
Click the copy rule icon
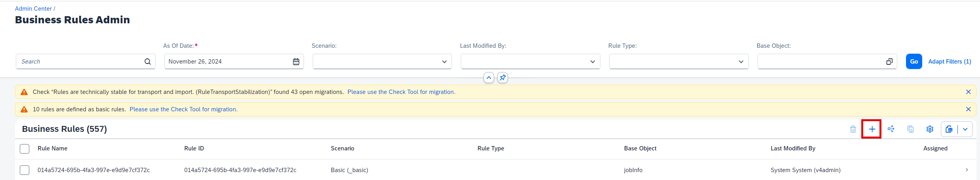pos(910,129)
